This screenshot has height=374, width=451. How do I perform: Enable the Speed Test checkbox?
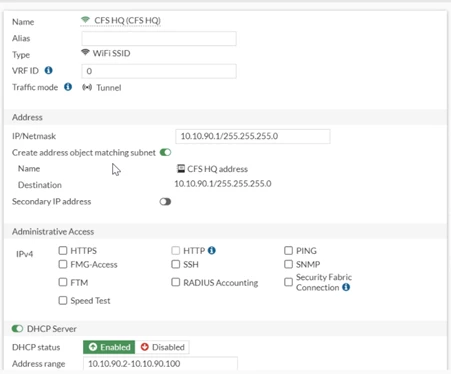(x=63, y=300)
